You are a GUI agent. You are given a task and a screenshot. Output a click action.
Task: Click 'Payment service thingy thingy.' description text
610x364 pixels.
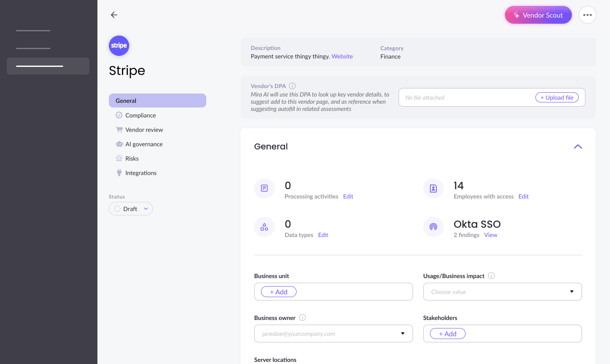[290, 56]
